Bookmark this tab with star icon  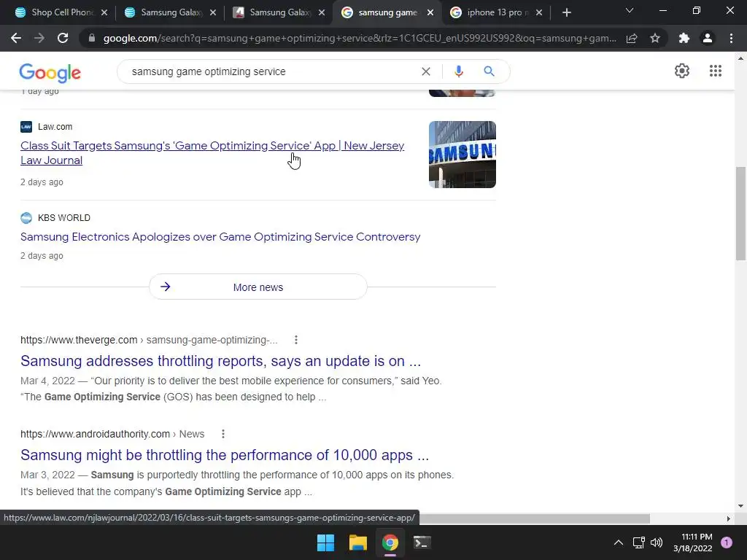(x=655, y=38)
